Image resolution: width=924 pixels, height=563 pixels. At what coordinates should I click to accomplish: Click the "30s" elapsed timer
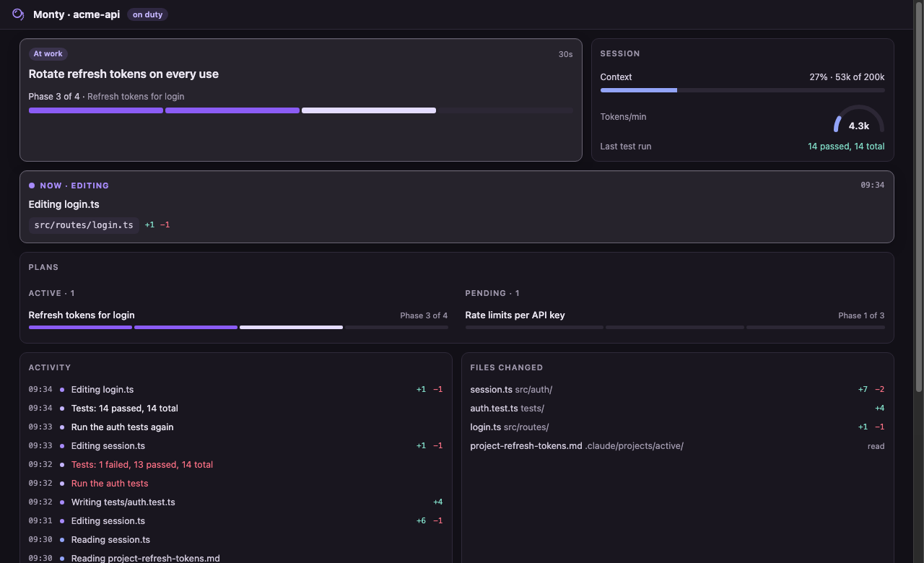click(x=565, y=54)
